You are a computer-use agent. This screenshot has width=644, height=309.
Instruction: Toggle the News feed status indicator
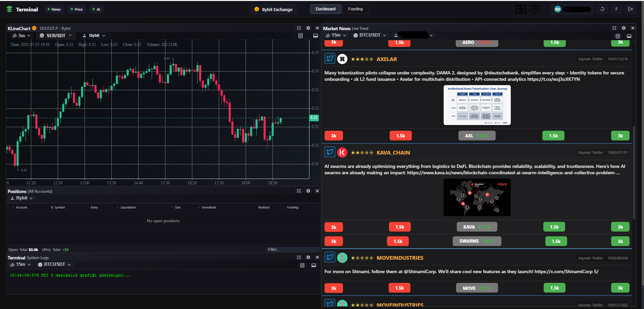pyautogui.click(x=54, y=9)
